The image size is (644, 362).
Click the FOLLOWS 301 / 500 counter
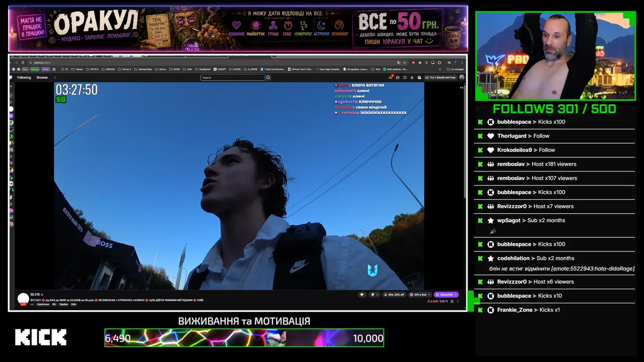tap(554, 109)
